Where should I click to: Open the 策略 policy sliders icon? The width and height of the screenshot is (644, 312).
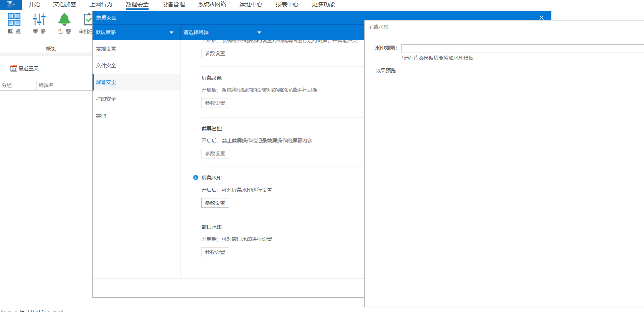point(39,20)
